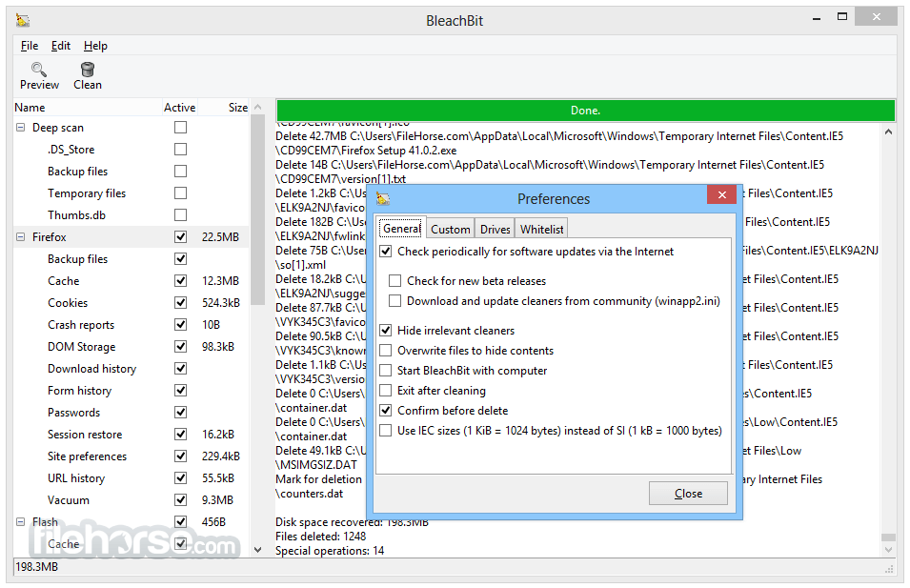Click log pane scroll down arrow
The height and width of the screenshot is (588, 910).
pyautogui.click(x=888, y=549)
